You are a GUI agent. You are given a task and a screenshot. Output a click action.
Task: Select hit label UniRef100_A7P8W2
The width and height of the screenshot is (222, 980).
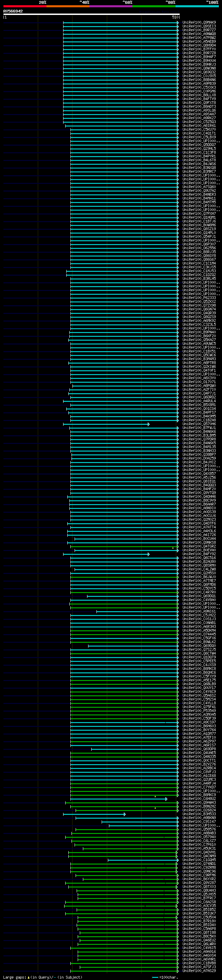pyautogui.click(x=199, y=38)
